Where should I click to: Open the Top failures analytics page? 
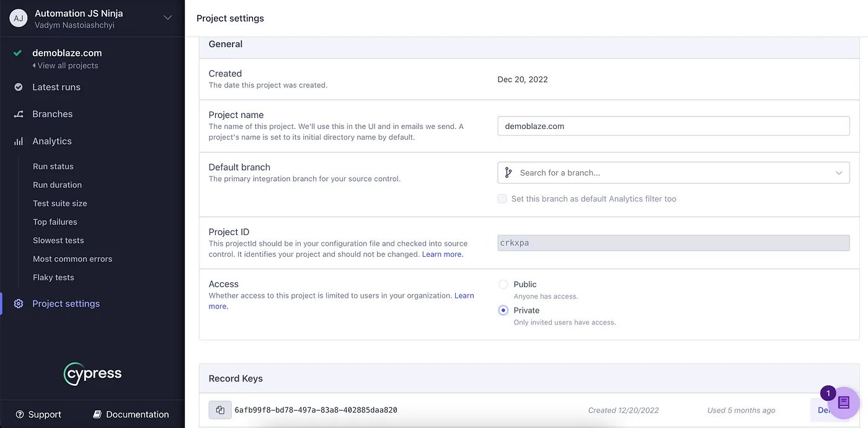tap(55, 222)
